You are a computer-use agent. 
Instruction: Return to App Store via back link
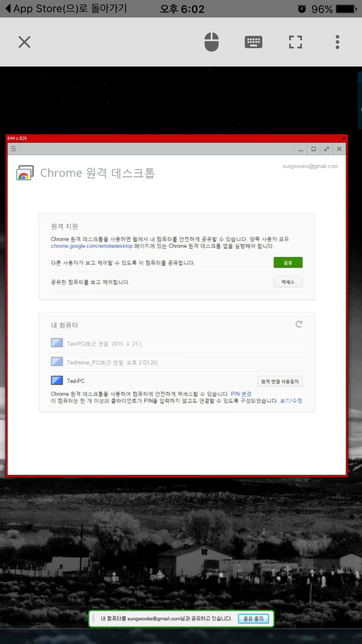tap(66, 9)
